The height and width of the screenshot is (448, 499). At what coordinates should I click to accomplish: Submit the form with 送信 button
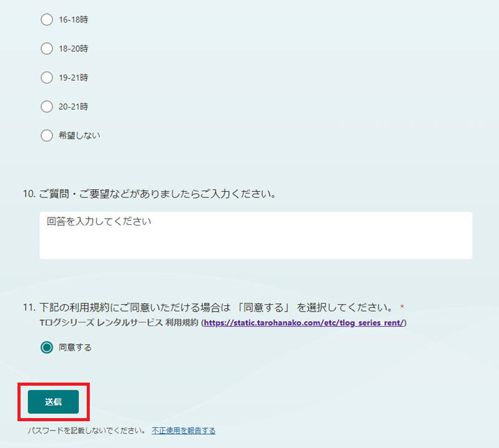[x=53, y=402]
